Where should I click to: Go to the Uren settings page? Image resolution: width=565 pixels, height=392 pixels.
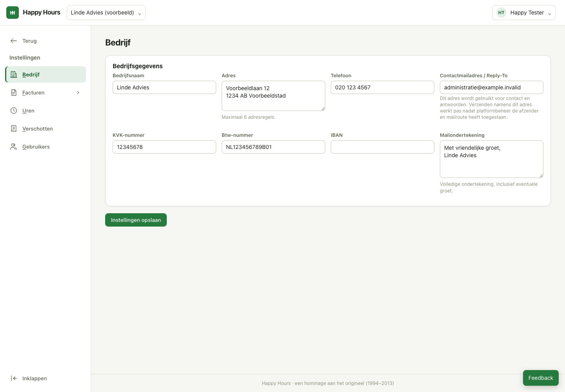(x=46, y=111)
